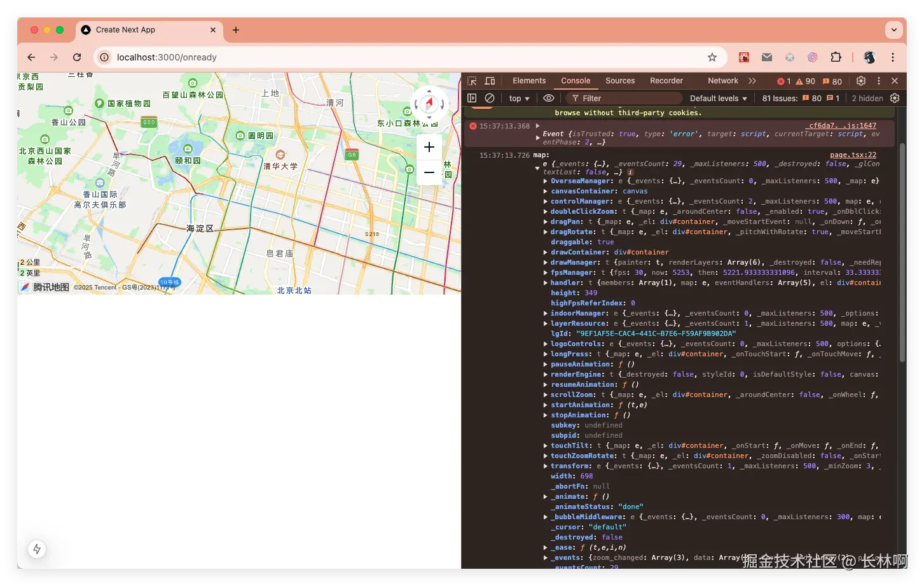
Task: Click the console vertical scrollbar
Action: coord(902,253)
